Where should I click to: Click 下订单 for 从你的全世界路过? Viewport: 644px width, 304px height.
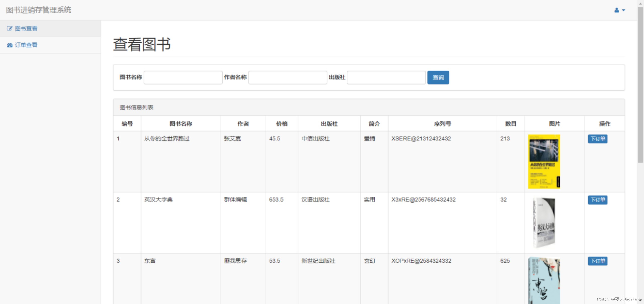597,139
